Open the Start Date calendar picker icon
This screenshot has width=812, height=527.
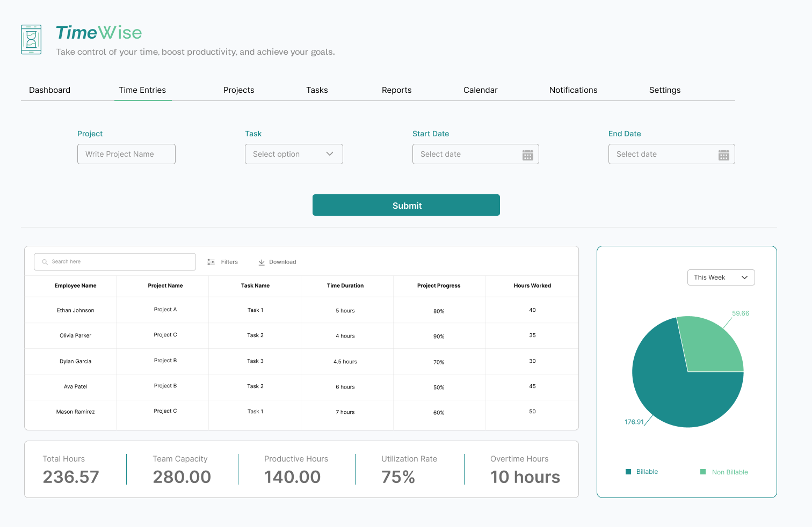pyautogui.click(x=528, y=154)
